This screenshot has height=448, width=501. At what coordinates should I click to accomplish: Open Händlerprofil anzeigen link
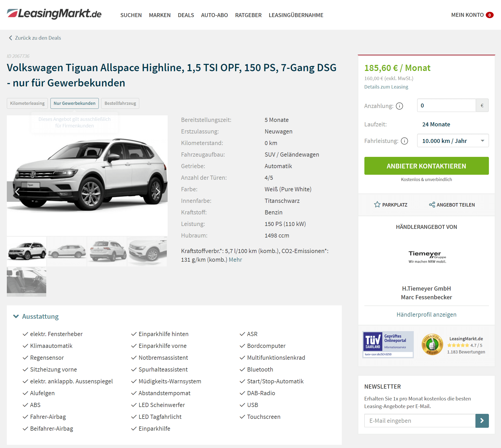426,315
